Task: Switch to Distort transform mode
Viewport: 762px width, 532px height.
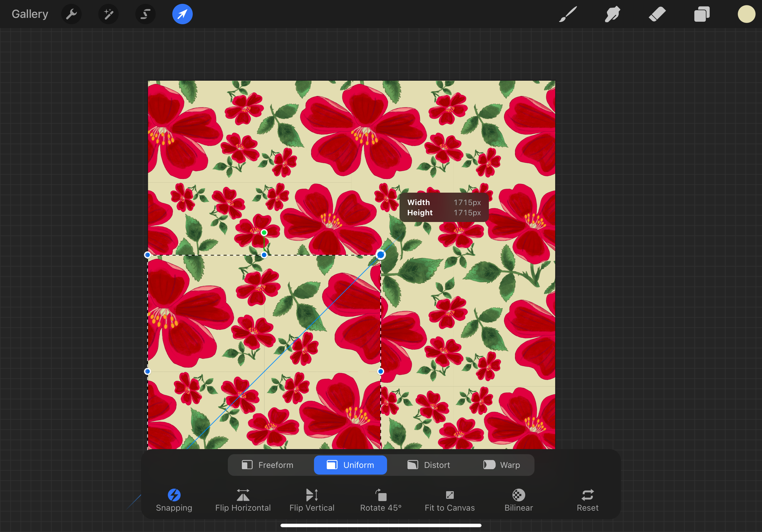Action: (429, 465)
